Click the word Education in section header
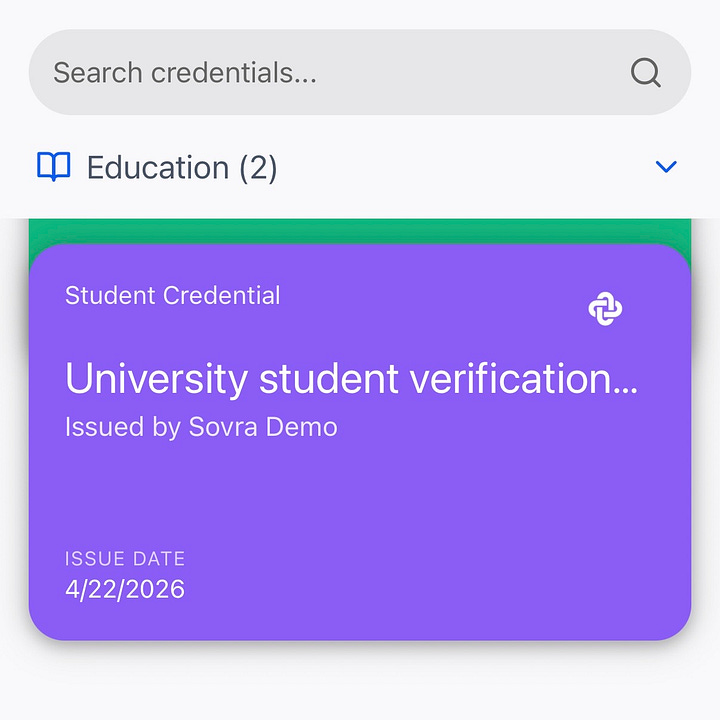This screenshot has width=720, height=720. coord(158,167)
